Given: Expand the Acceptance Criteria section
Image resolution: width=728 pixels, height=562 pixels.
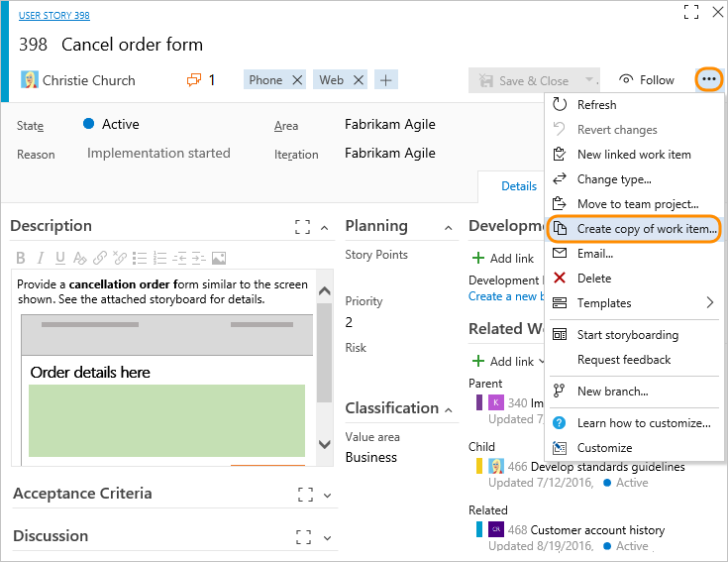Looking at the screenshot, I should (327, 496).
